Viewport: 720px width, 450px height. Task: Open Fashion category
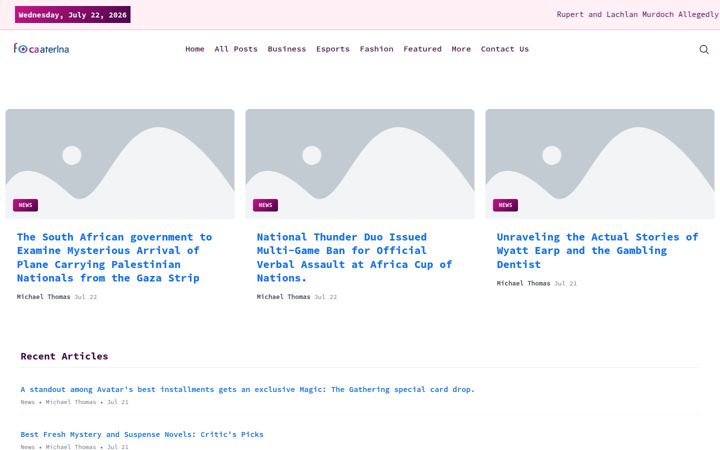click(377, 49)
